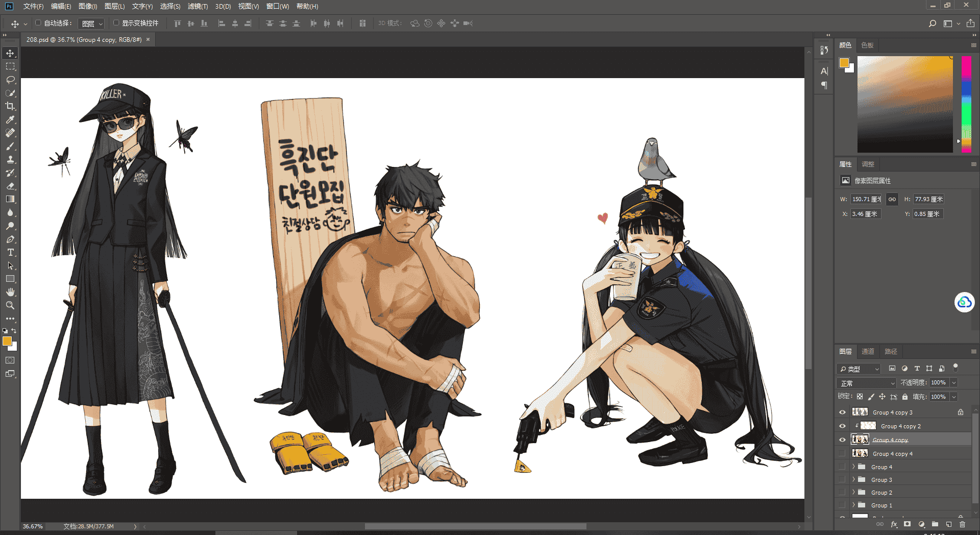Add a layer style with the fx icon
The image size is (980, 535).
click(x=894, y=524)
